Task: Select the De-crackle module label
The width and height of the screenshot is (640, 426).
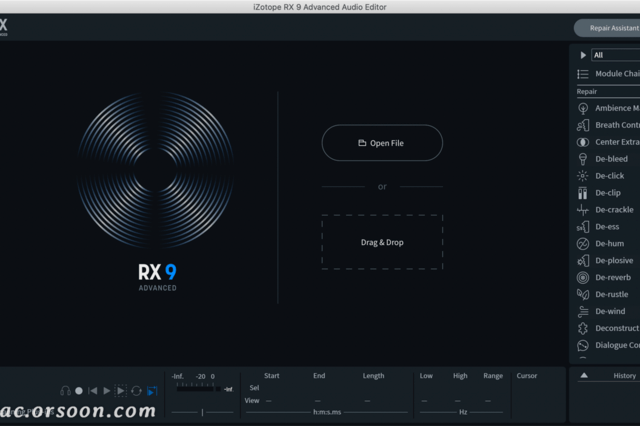Action: (x=614, y=210)
